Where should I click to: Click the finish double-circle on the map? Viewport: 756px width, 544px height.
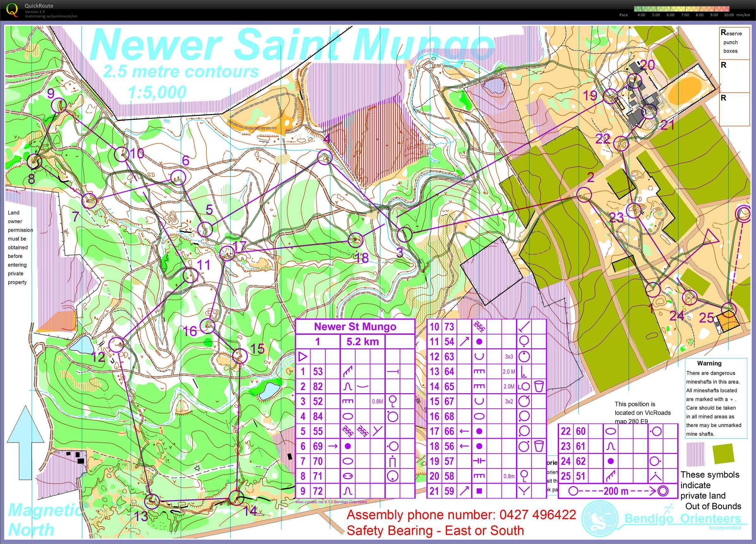743,214
